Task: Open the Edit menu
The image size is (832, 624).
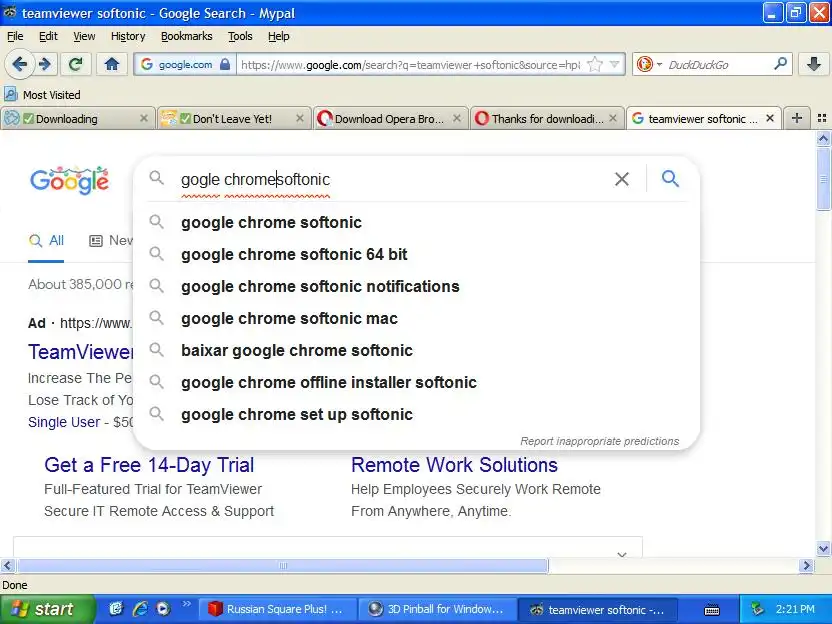Action: [48, 36]
